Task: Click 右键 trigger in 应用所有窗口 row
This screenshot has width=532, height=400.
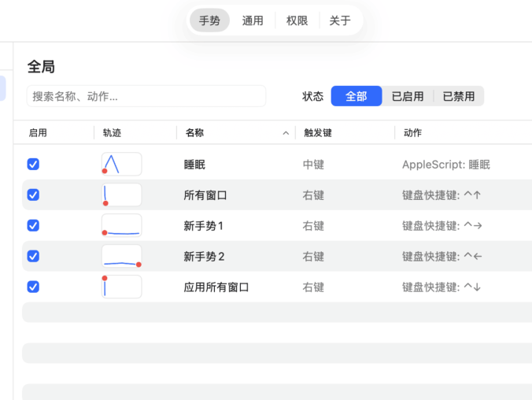Action: click(313, 287)
